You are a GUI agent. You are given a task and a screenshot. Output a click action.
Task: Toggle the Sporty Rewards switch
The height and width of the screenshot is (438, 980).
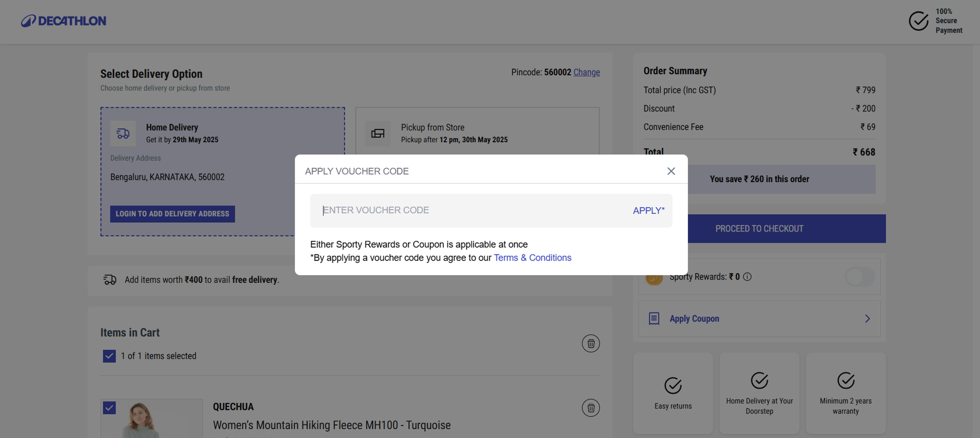(859, 277)
